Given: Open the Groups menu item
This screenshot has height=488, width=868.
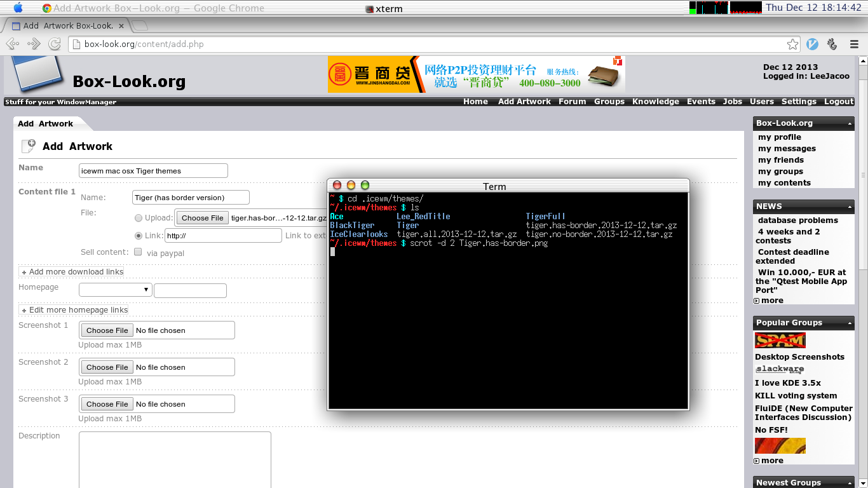Looking at the screenshot, I should 609,102.
